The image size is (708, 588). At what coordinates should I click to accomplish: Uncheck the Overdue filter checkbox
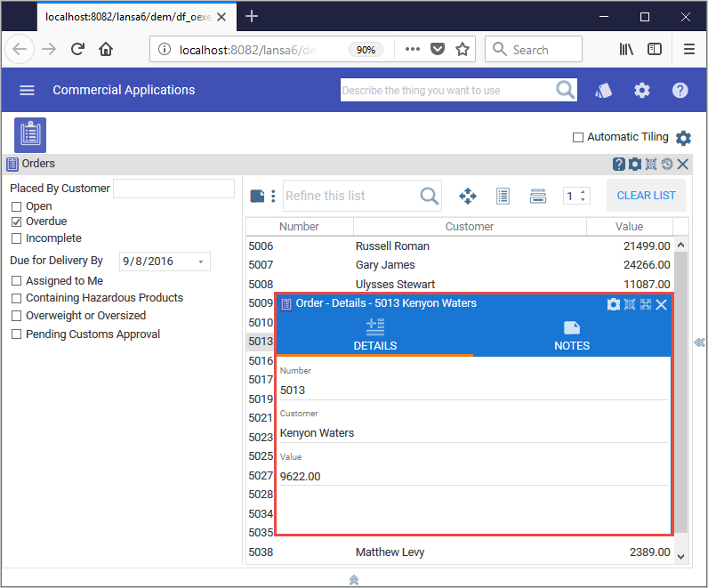pyautogui.click(x=16, y=222)
